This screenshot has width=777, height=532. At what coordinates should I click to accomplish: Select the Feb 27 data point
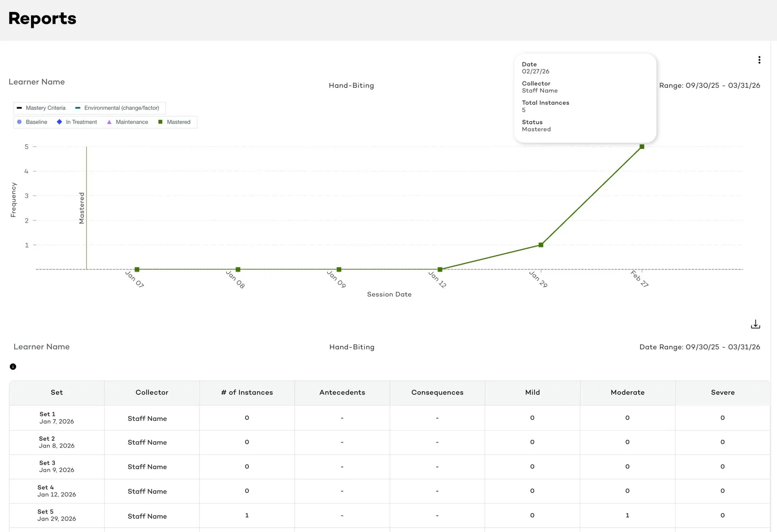[x=642, y=147]
